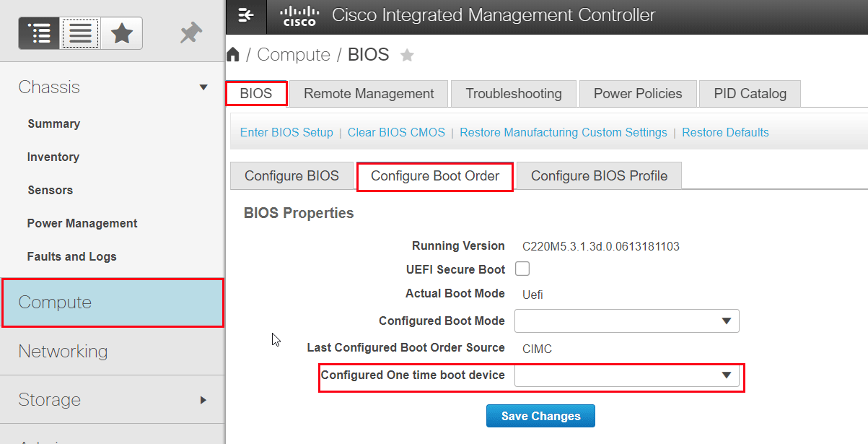Click the boot order source value CIMC
The image size is (868, 444).
coord(538,349)
